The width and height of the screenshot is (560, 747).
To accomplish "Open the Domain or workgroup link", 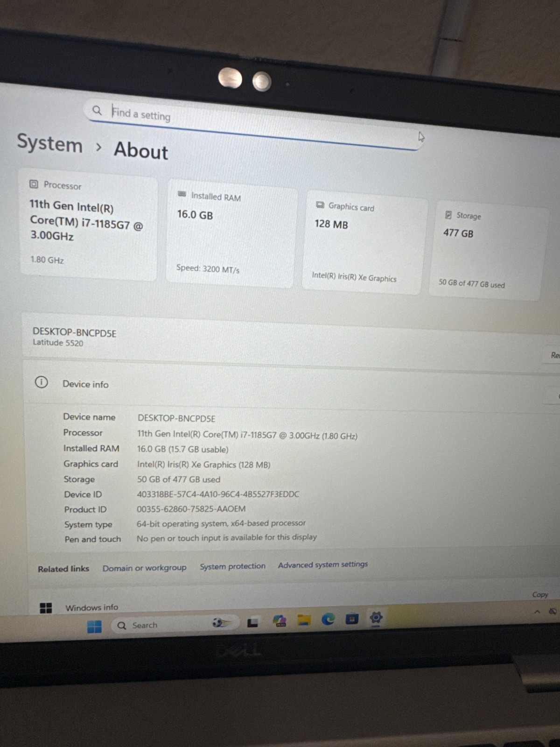I will click(144, 568).
